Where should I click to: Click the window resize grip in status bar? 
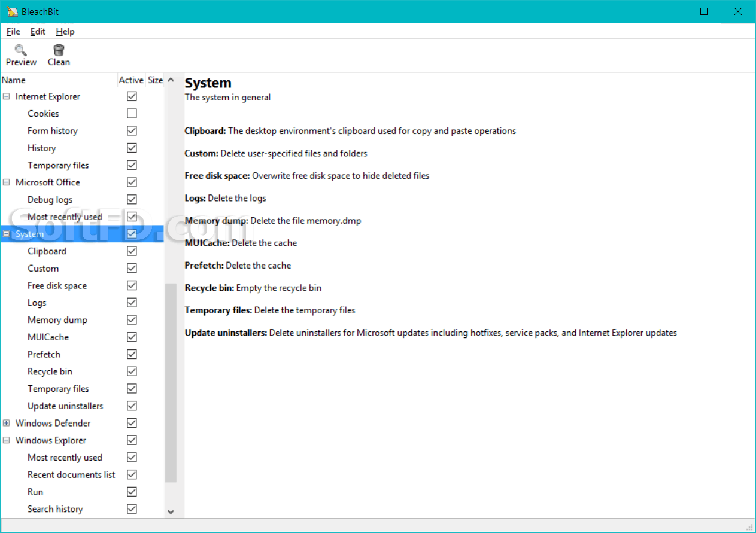tap(749, 526)
